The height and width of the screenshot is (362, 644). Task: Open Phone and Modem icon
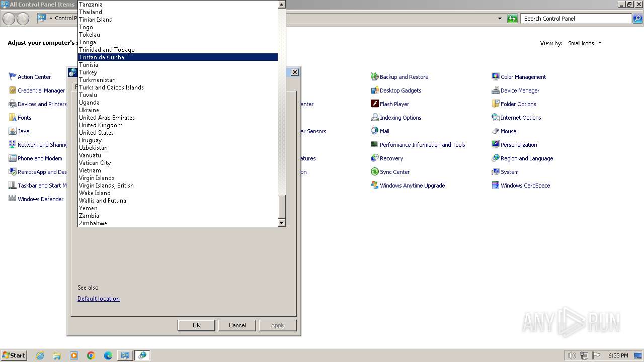click(13, 158)
